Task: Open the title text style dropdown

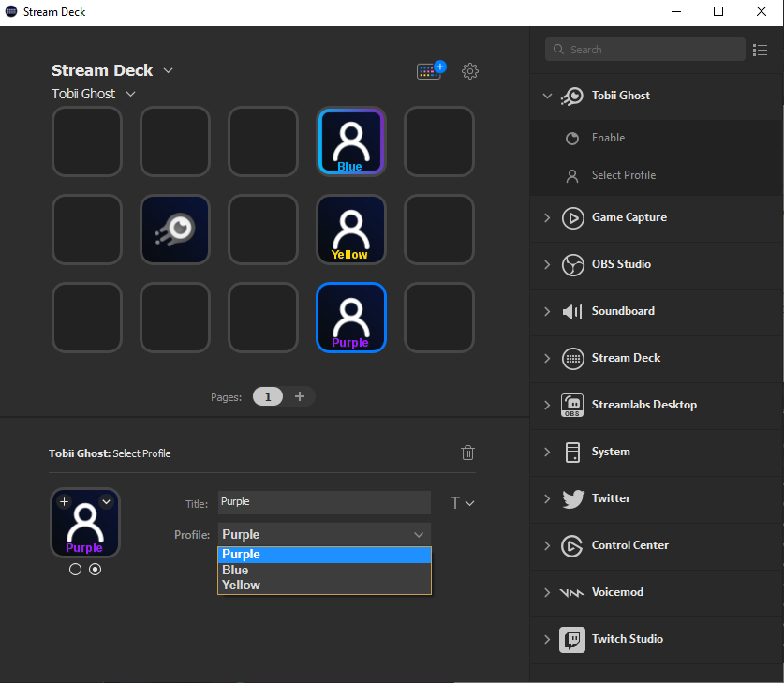Action: (x=462, y=502)
